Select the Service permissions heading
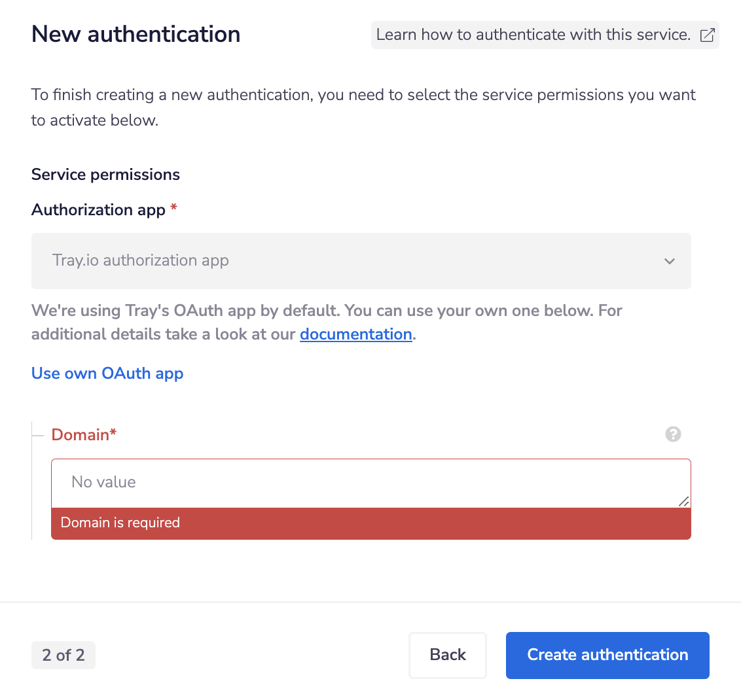Screen dimensions: 741x700 click(x=105, y=174)
